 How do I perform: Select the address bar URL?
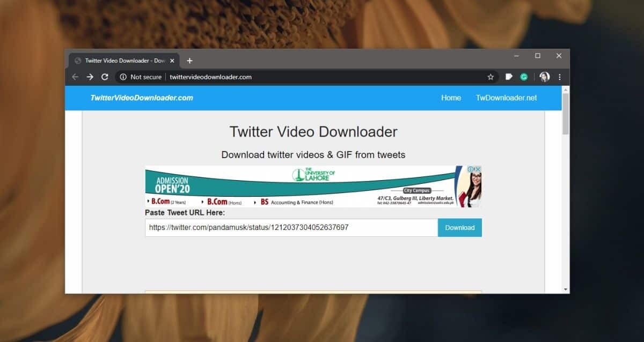[210, 77]
